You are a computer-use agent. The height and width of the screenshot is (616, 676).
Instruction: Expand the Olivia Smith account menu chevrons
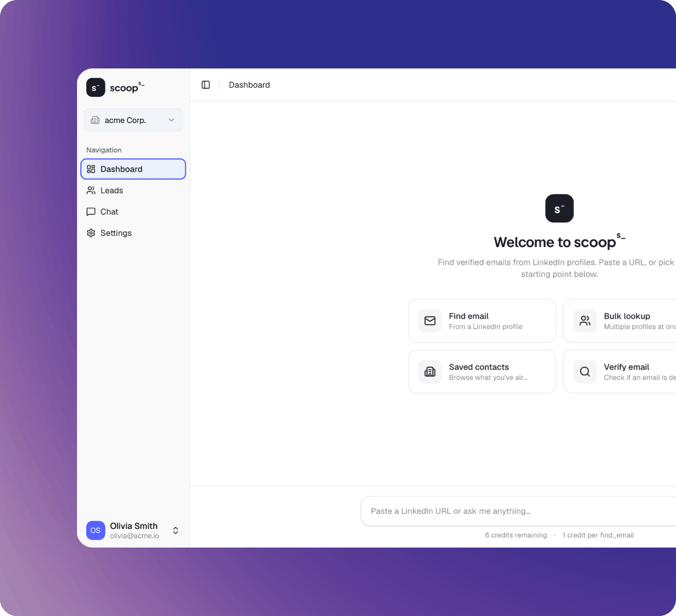pos(175,530)
